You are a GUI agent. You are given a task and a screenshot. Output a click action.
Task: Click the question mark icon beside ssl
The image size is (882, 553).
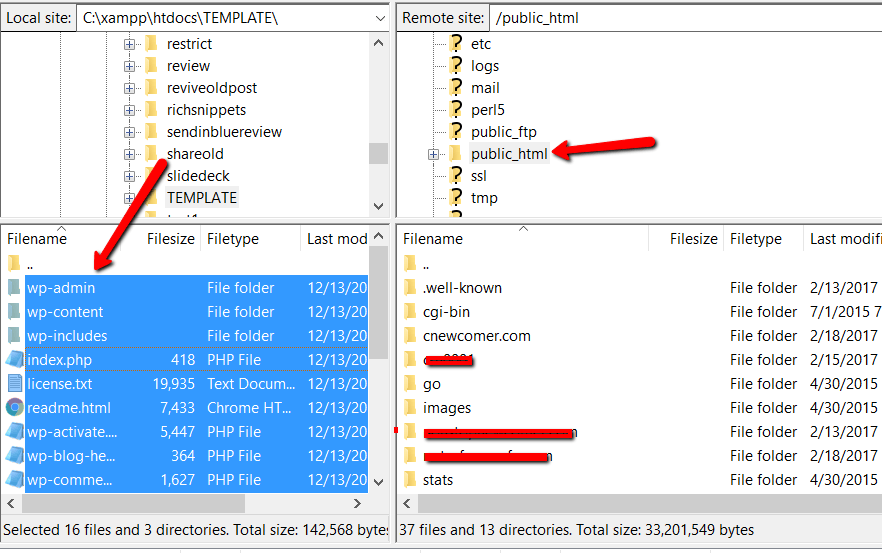456,176
